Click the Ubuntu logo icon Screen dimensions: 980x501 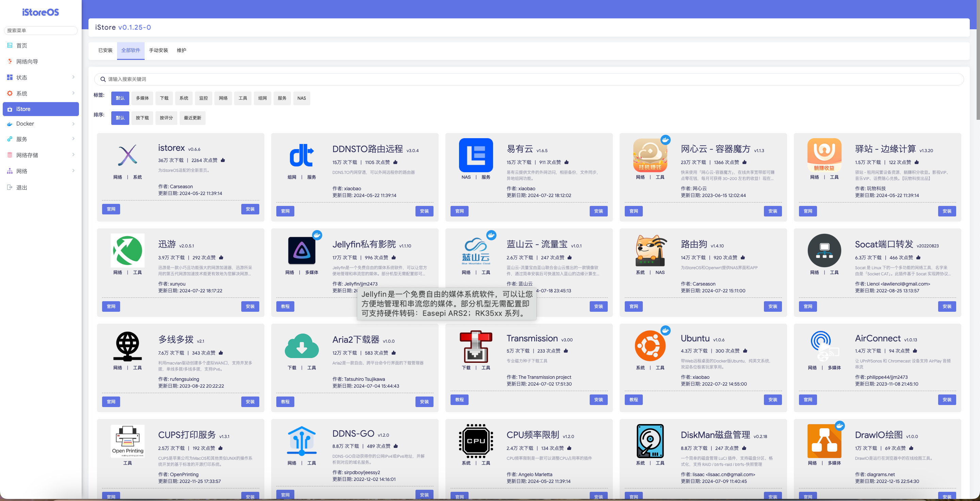tap(650, 345)
